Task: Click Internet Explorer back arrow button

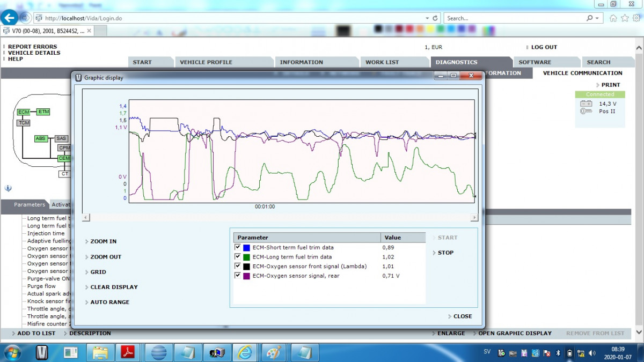Action: tap(9, 18)
